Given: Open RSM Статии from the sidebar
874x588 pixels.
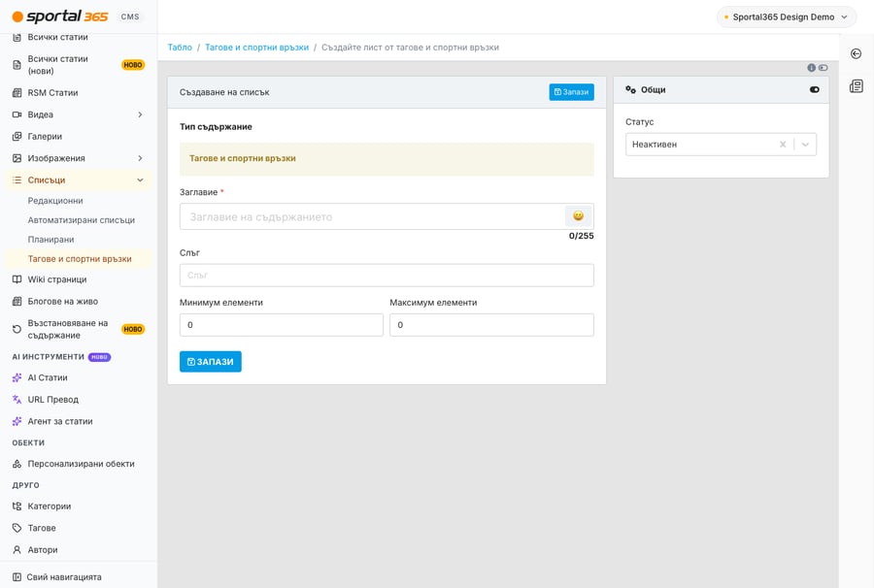Looking at the screenshot, I should [x=79, y=92].
